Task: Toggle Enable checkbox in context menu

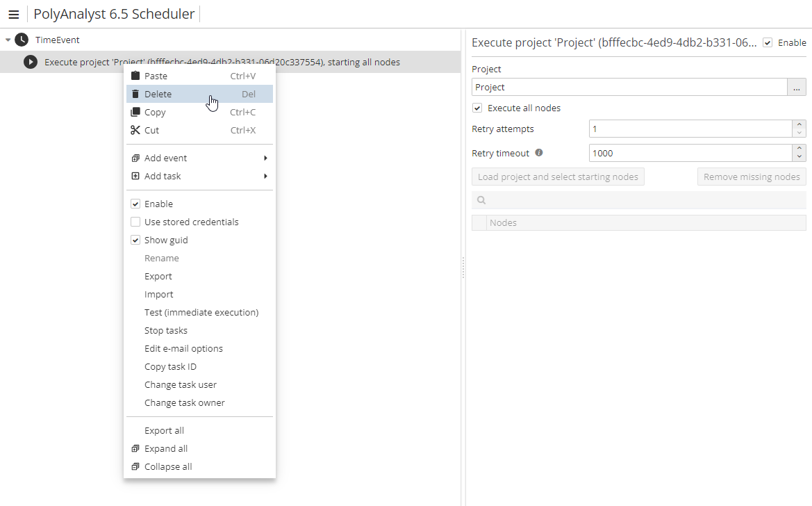Action: [135, 204]
